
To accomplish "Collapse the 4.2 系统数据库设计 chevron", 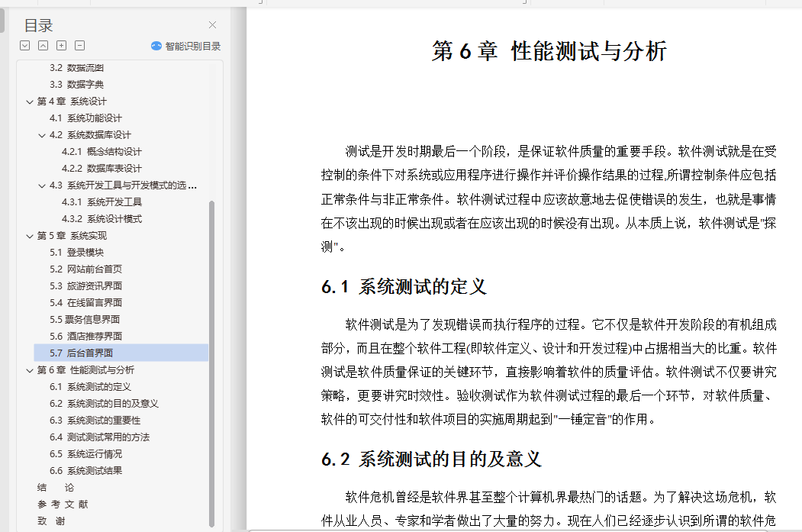I will 42,136.
